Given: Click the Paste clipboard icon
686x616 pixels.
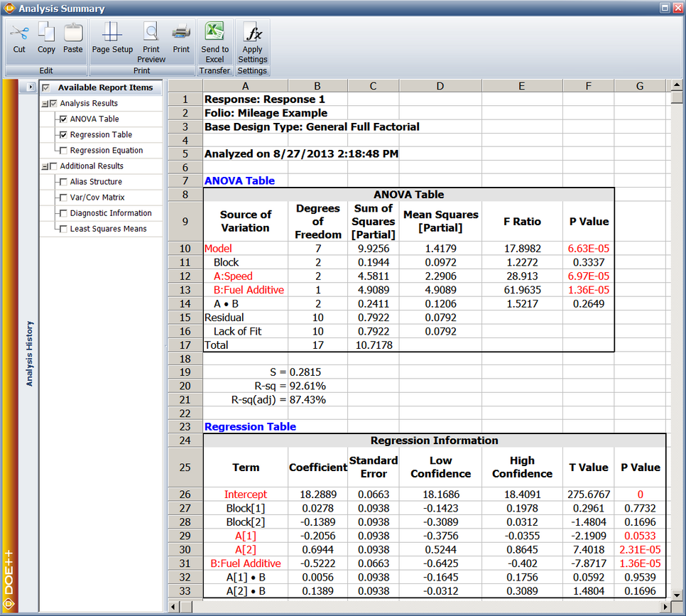Looking at the screenshot, I should point(72,33).
